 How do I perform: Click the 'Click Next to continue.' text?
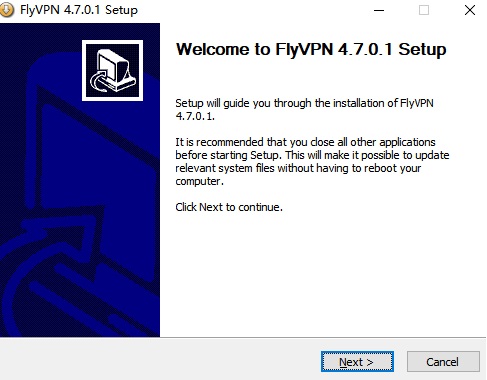click(229, 207)
